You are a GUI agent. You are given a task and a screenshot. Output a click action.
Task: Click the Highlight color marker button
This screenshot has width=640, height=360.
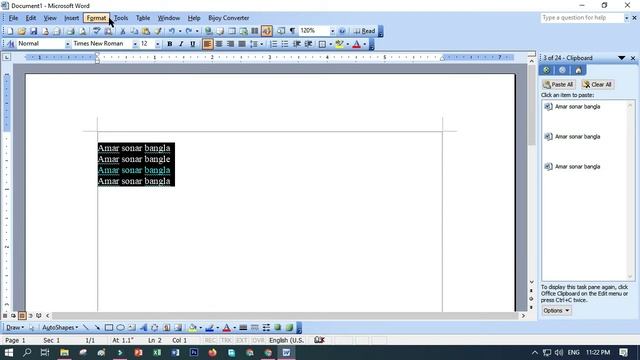(x=339, y=44)
